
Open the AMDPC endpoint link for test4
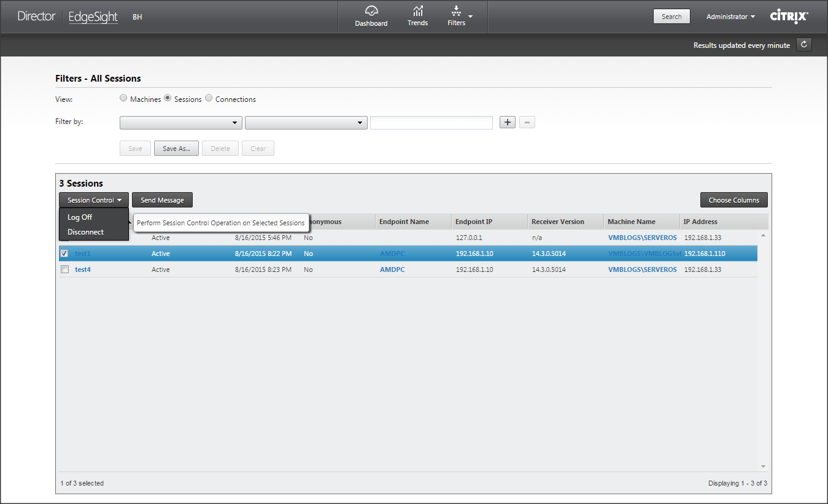(392, 269)
